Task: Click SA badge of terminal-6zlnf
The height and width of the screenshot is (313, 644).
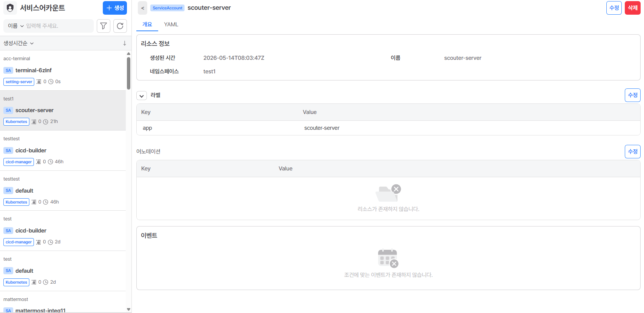Action: point(8,70)
